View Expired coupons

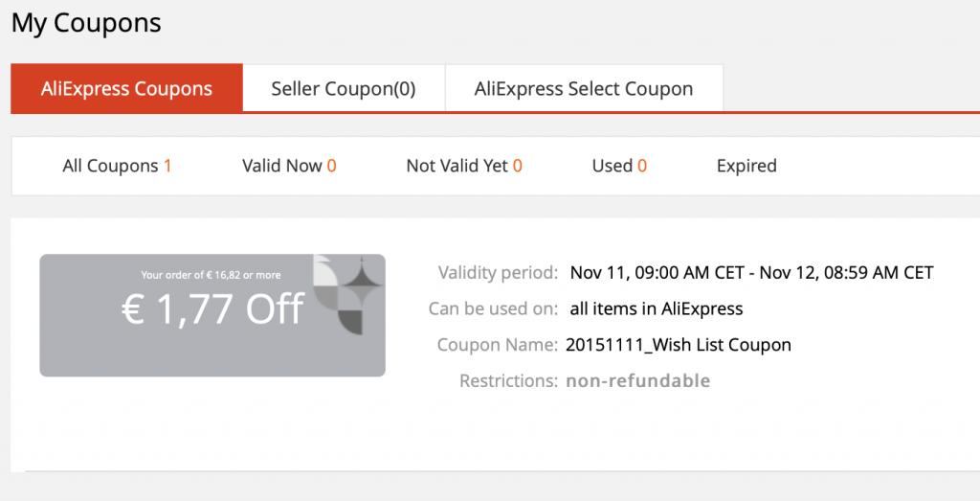746,166
